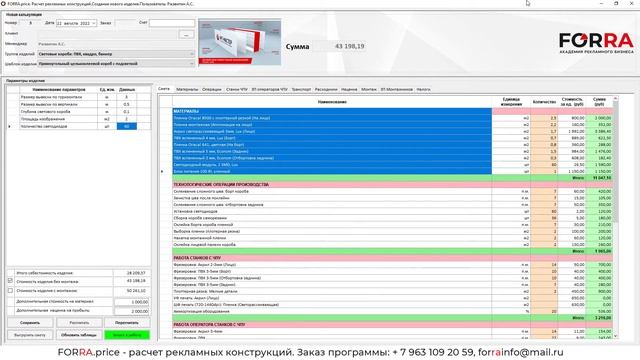Viewport: 640px width, 360px height.
Task: Open the ЗП операторов ЧПУ tab
Action: click(x=269, y=89)
